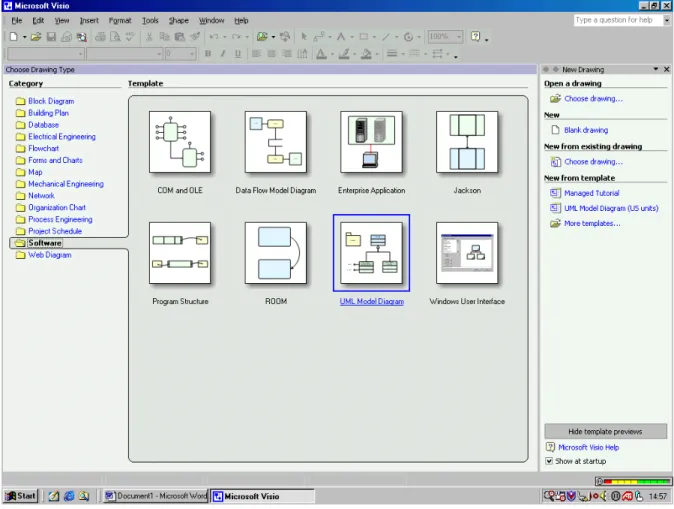Viewport: 674px width, 509px height.
Task: Open the Shape menu
Action: [178, 20]
